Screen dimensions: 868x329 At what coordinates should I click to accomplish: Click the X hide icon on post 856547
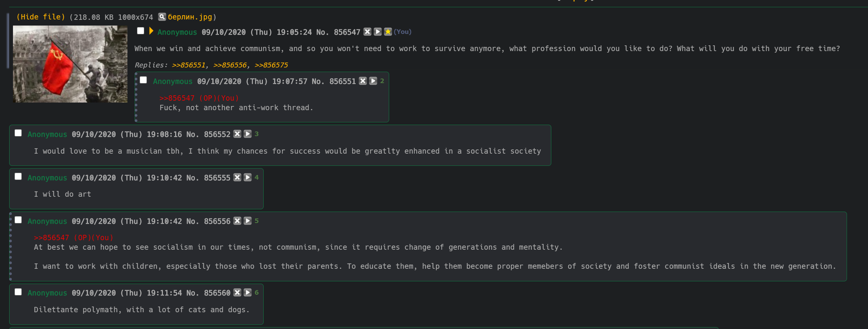367,32
